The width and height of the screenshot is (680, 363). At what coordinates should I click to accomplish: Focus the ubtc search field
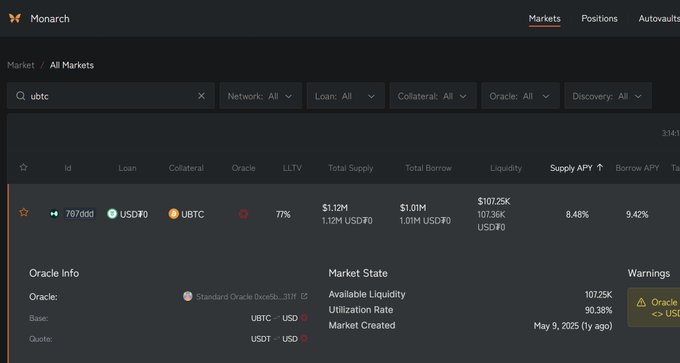tap(111, 96)
